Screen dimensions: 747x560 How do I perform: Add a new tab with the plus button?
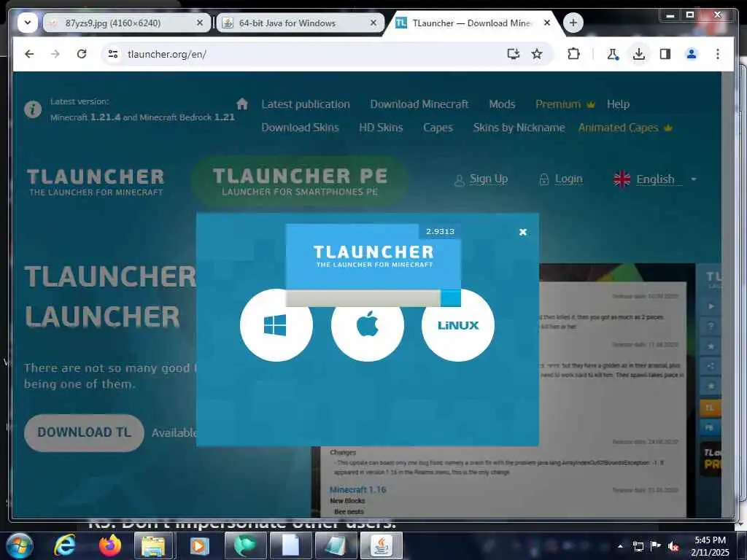pyautogui.click(x=573, y=23)
